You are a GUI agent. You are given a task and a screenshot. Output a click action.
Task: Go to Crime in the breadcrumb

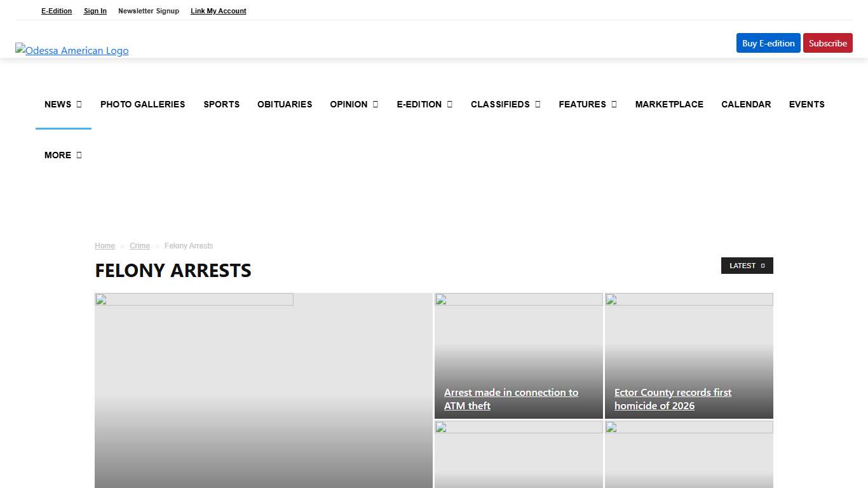tap(140, 246)
